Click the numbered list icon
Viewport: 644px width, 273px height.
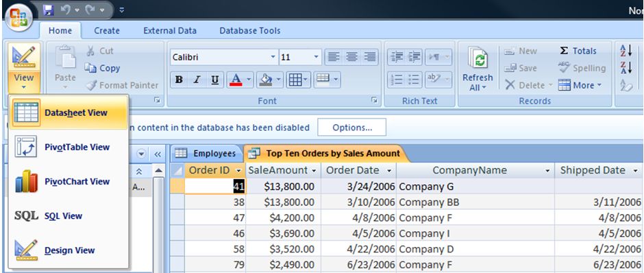397,80
